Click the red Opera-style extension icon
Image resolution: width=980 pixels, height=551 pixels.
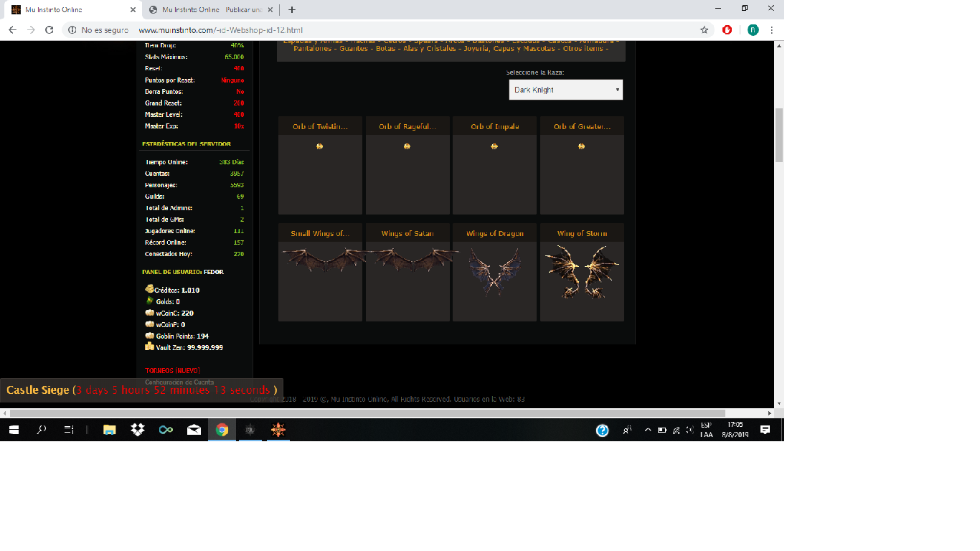tap(727, 30)
